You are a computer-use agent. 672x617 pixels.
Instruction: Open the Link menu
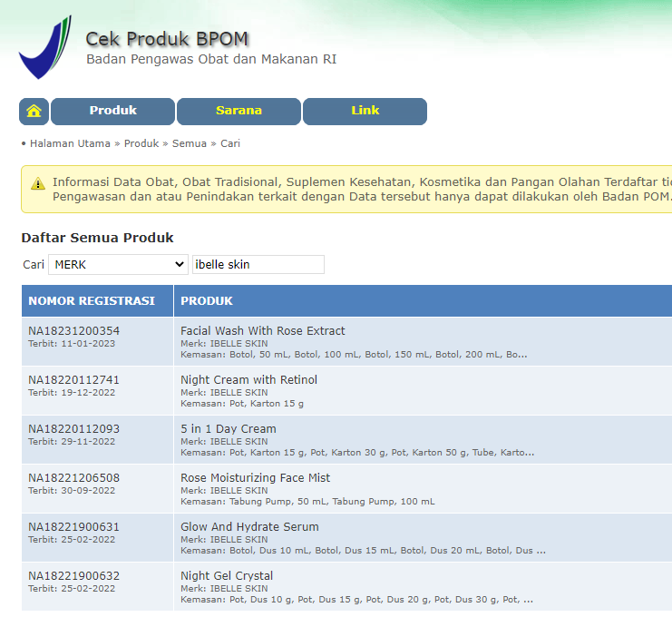tap(365, 111)
